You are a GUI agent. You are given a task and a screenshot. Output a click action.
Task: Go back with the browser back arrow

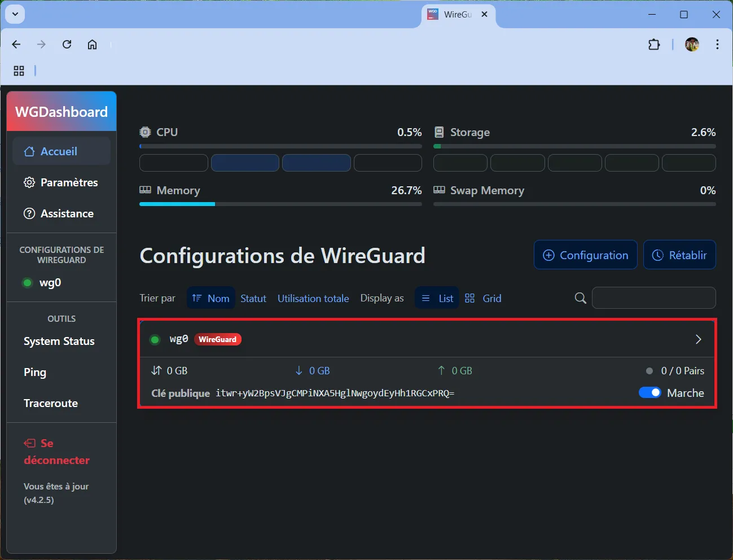(x=16, y=44)
